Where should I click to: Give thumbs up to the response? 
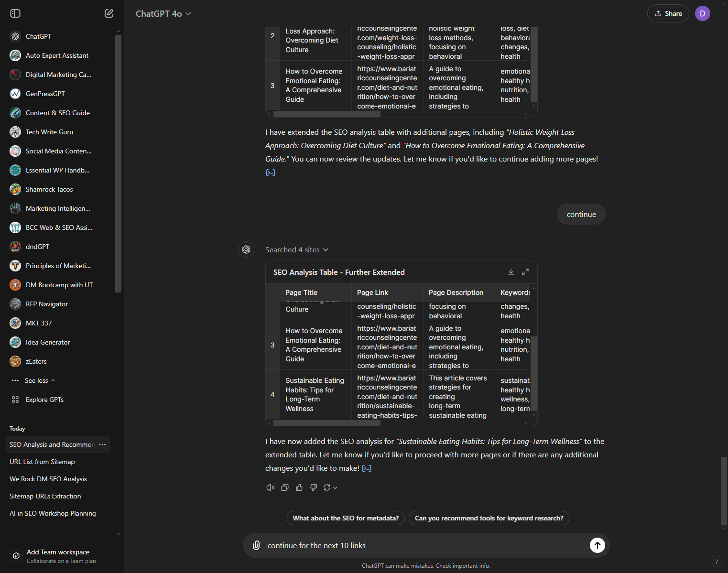(x=299, y=487)
